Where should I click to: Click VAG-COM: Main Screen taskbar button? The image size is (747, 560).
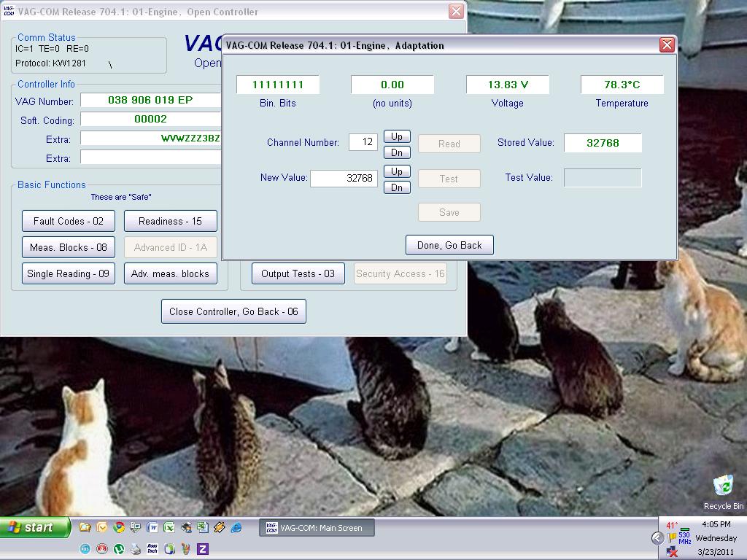[317, 528]
